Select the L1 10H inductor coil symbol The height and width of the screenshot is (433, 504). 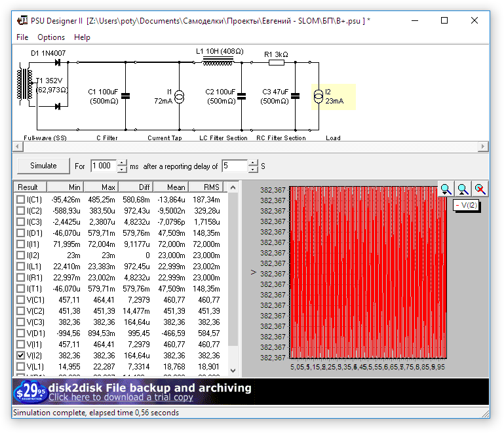click(219, 62)
